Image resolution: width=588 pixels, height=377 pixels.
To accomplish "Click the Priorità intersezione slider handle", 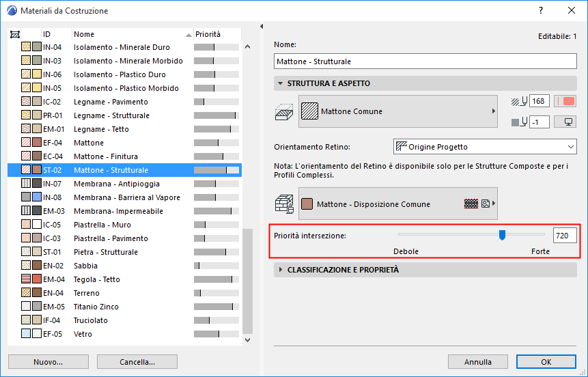I will [x=502, y=235].
